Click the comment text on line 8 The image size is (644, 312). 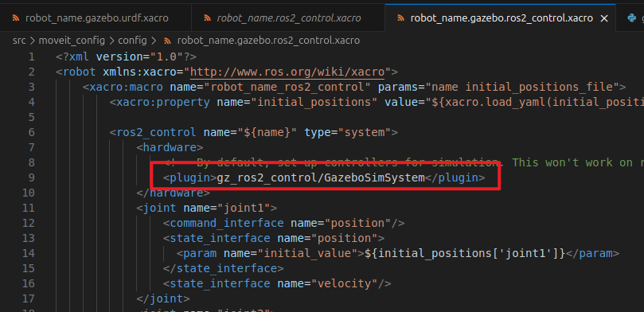coord(404,162)
